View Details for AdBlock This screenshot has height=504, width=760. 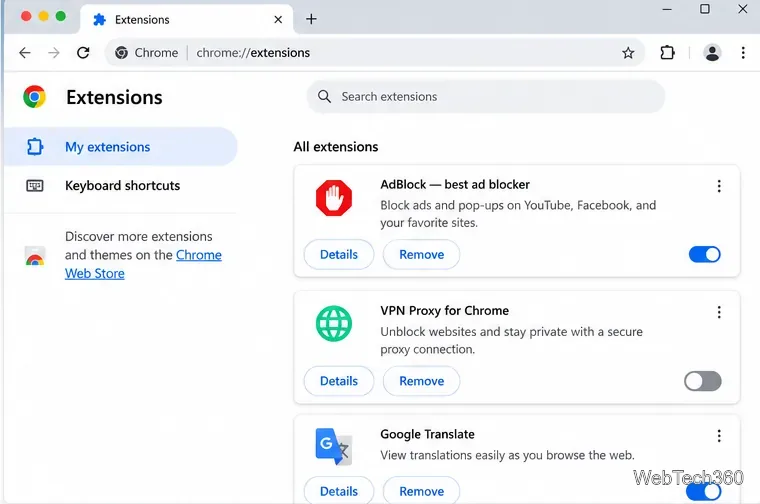[x=339, y=254]
